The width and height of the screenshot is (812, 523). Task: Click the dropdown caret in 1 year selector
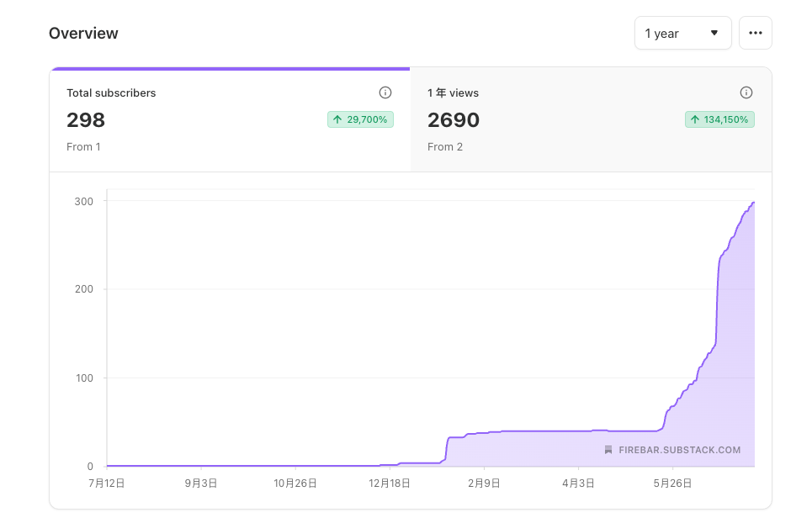click(714, 33)
